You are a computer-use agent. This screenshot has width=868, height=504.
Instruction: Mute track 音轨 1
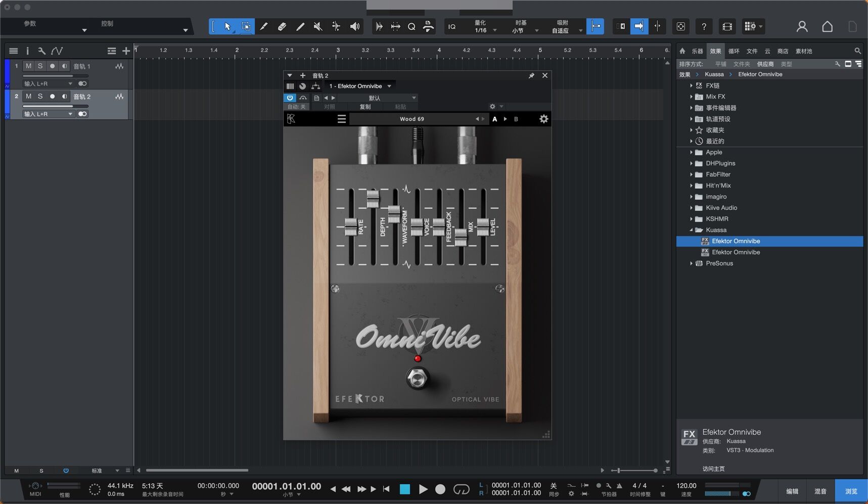coord(28,66)
